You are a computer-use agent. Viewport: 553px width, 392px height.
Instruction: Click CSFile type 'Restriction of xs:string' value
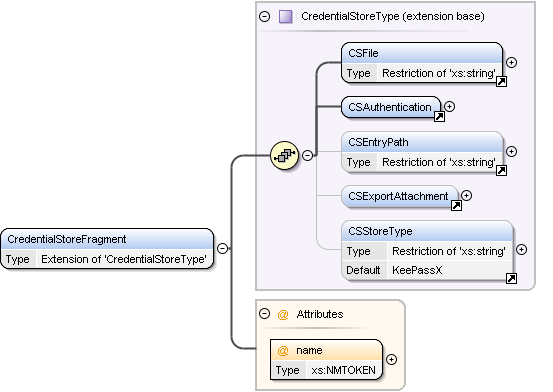coord(439,73)
